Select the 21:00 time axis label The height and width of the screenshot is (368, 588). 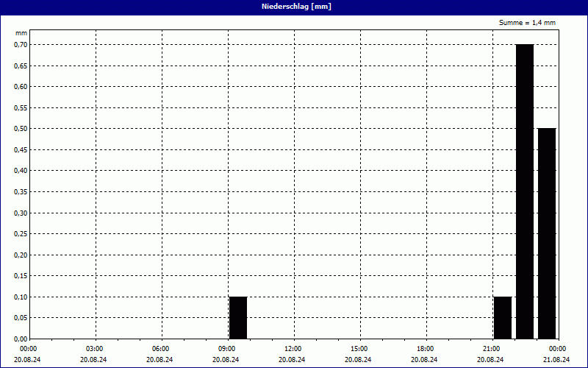tap(491, 349)
